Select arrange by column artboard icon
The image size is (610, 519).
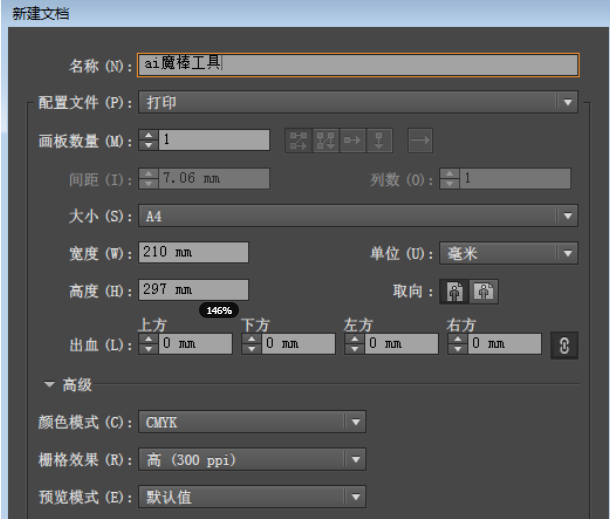(x=379, y=140)
